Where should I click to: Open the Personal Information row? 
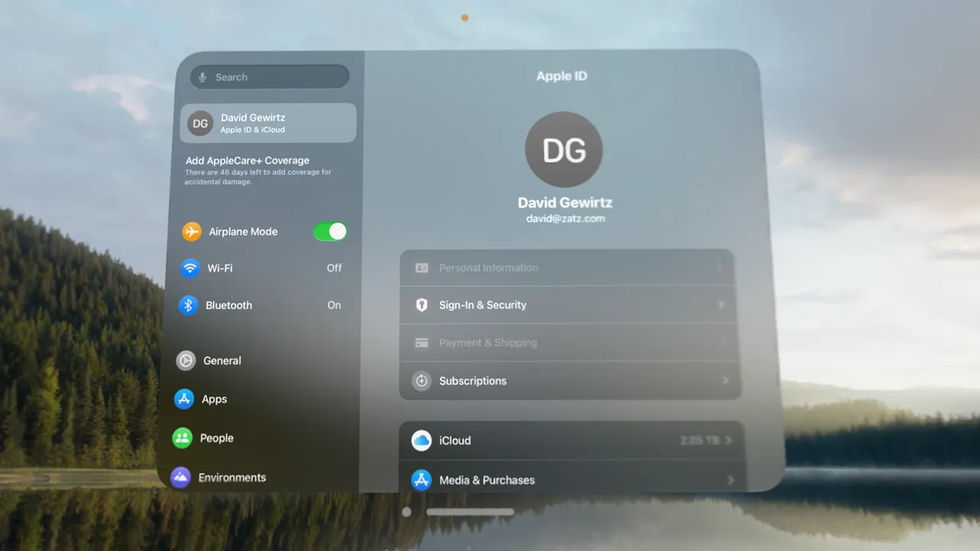tap(567, 268)
